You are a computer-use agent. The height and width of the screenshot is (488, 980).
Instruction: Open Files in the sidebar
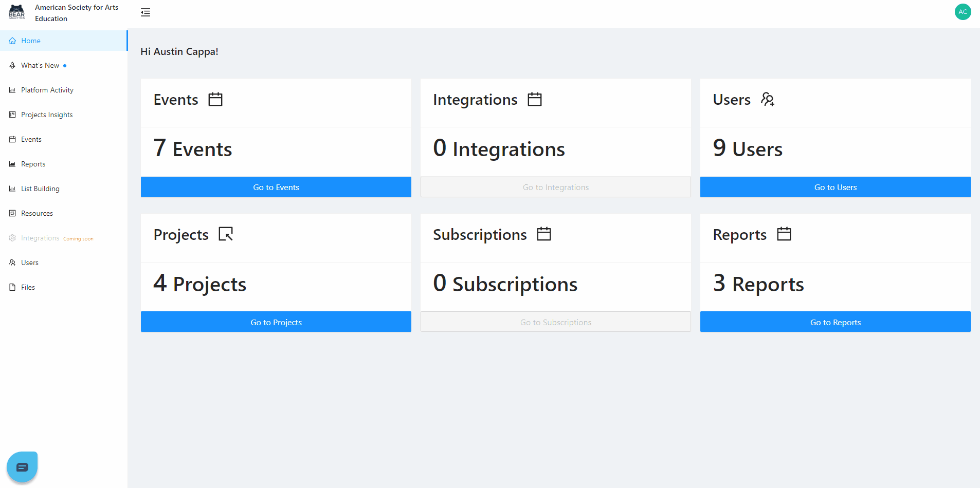point(64,287)
